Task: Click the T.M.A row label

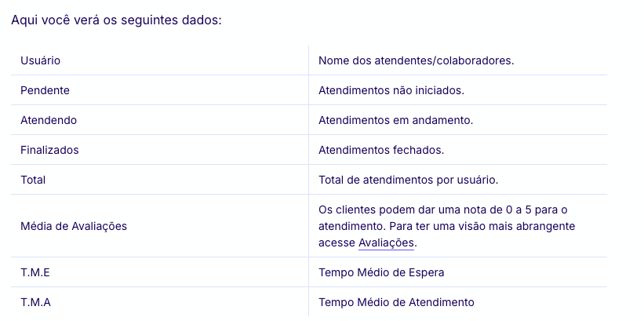Action: pos(36,302)
